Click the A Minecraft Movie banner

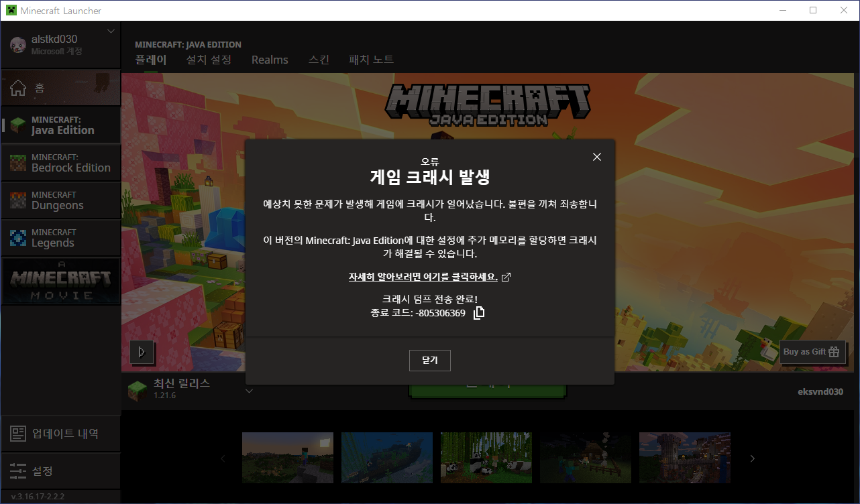point(60,281)
